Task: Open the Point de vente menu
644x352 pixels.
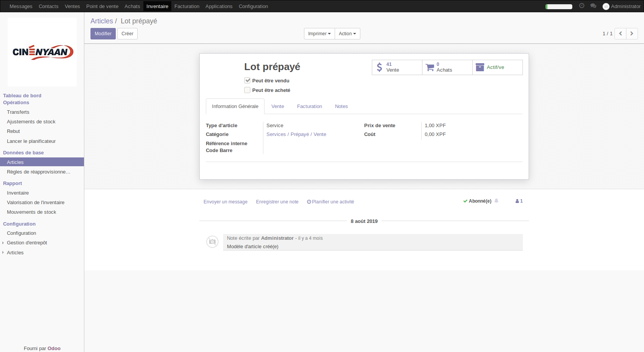Action: tap(102, 6)
